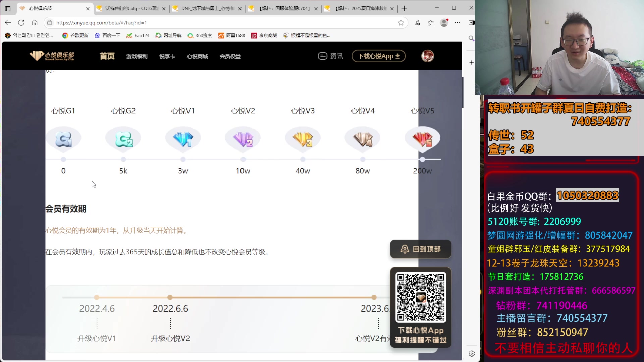Viewport: 644px width, 362px height.
Task: Open 心悦商城 menu item
Action: [x=197, y=56]
